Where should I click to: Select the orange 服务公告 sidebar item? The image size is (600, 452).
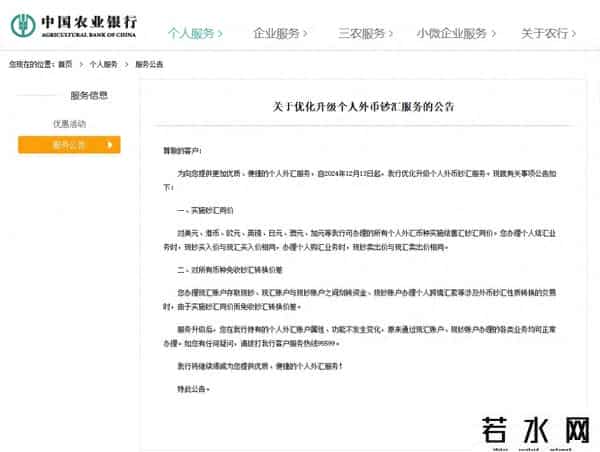pos(69,145)
